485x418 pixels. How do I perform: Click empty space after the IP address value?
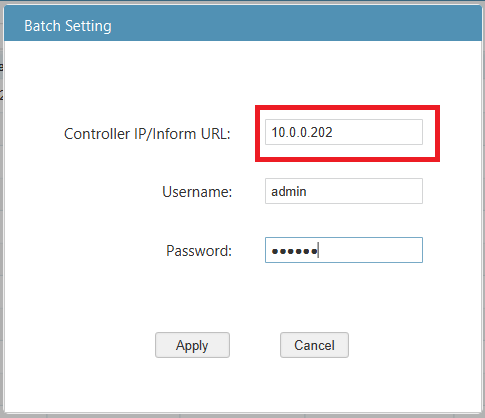(x=377, y=132)
